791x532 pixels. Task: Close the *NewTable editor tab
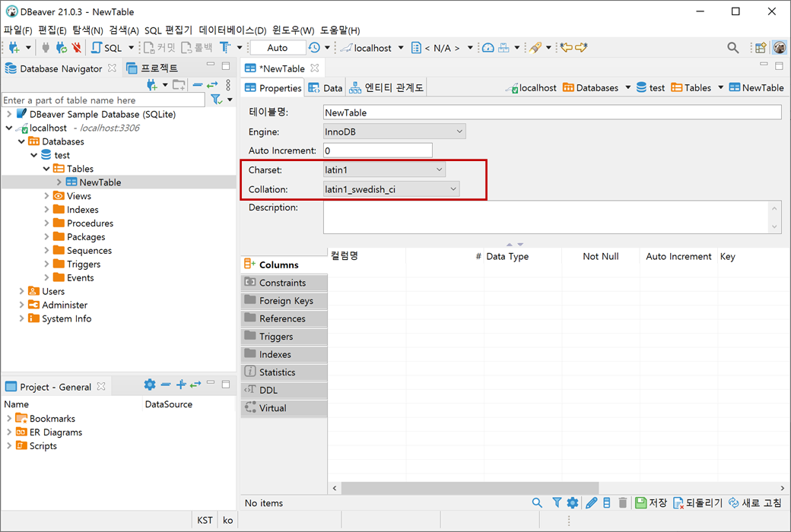click(x=315, y=68)
